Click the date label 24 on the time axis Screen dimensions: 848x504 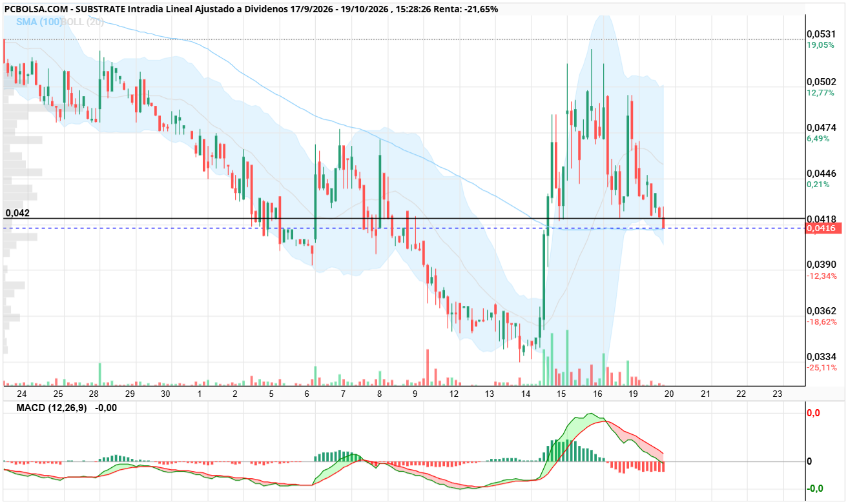[21, 394]
